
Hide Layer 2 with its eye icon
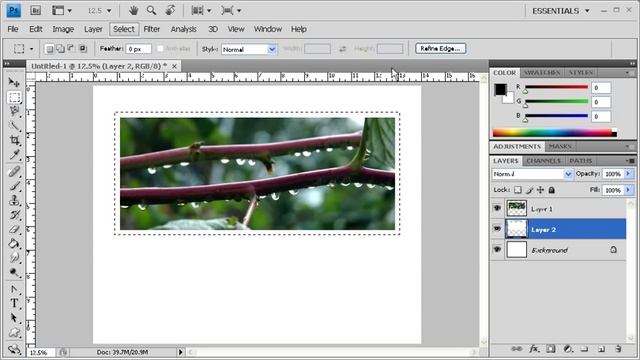[497, 229]
